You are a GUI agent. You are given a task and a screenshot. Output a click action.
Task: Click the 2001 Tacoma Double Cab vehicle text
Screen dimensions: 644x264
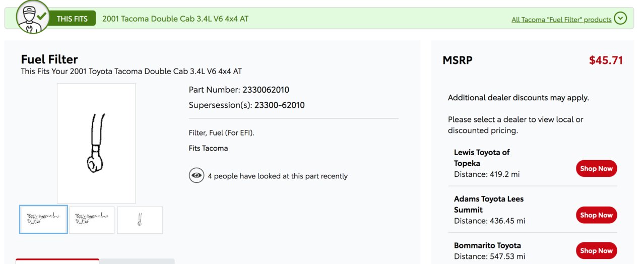point(175,19)
